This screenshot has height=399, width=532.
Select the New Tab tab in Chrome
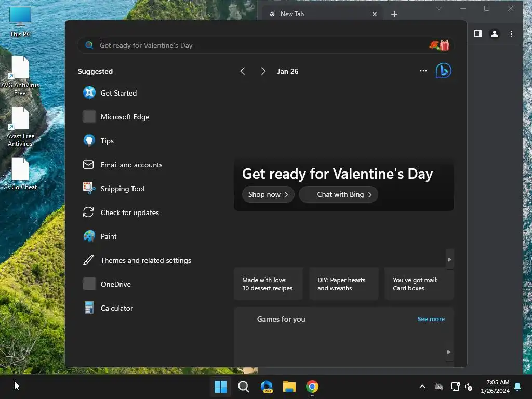[322, 14]
